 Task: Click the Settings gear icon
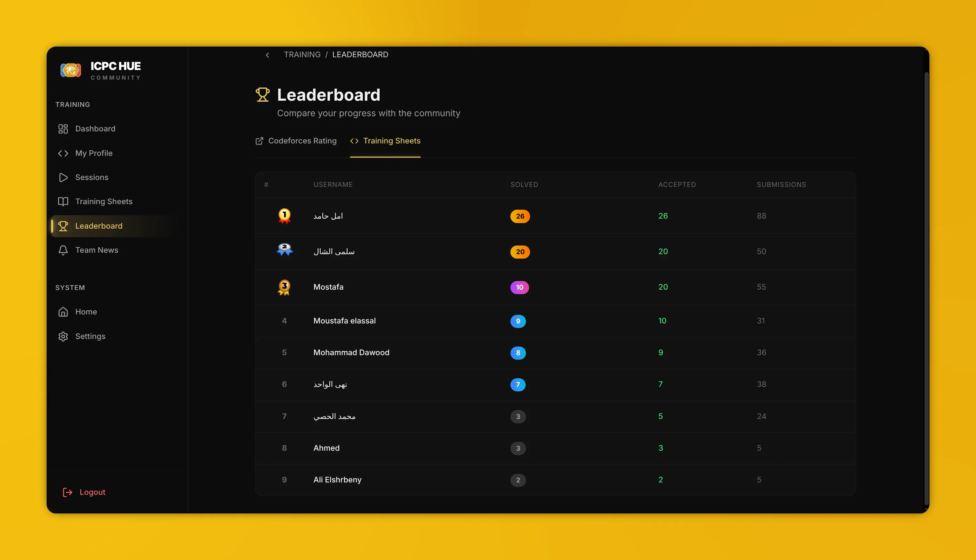coord(63,337)
